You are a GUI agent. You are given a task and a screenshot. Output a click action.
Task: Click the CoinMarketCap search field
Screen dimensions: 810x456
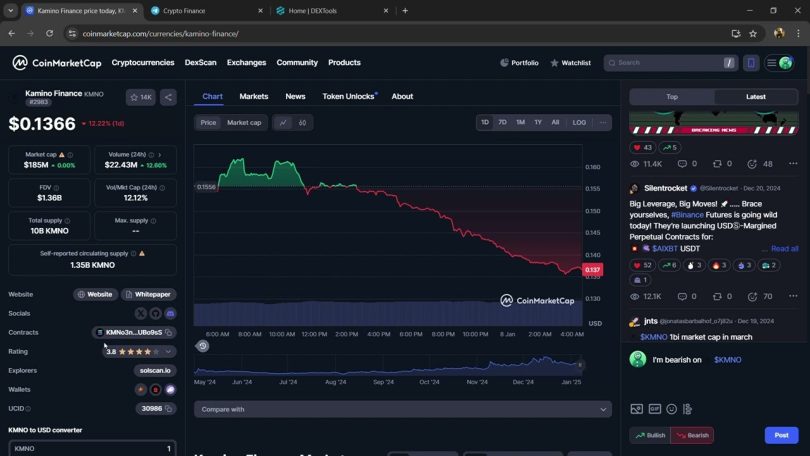(x=670, y=63)
